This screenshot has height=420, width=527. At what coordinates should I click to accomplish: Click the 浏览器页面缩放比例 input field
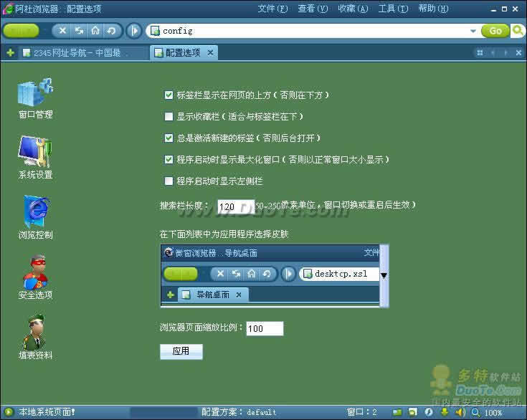[265, 329]
